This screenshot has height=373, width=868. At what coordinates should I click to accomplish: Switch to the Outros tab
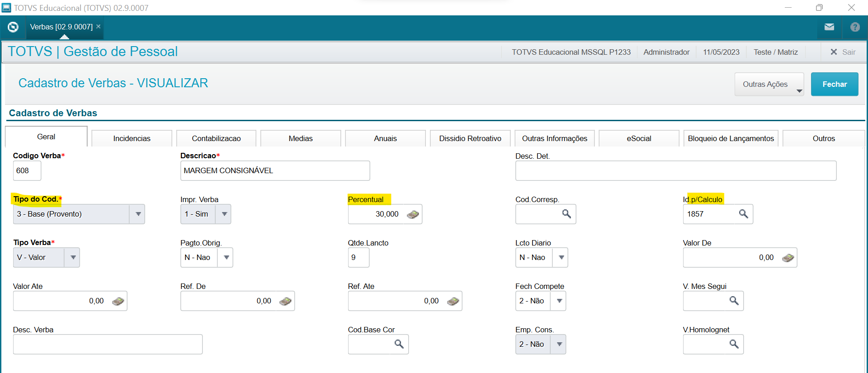pos(824,138)
